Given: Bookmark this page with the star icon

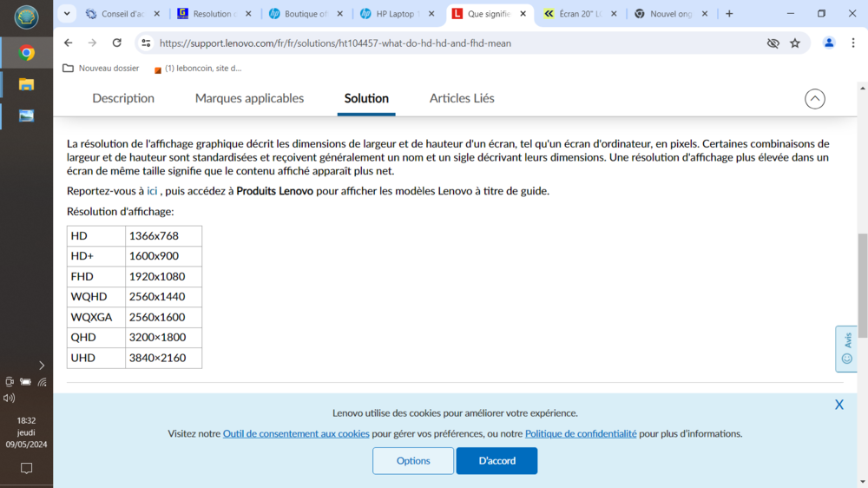Looking at the screenshot, I should 795,43.
